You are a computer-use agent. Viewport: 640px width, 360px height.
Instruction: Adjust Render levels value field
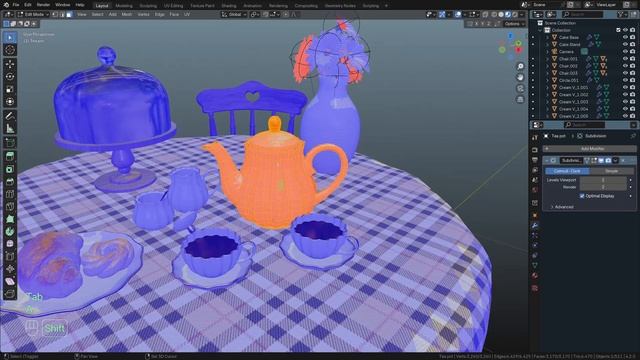tap(603, 187)
